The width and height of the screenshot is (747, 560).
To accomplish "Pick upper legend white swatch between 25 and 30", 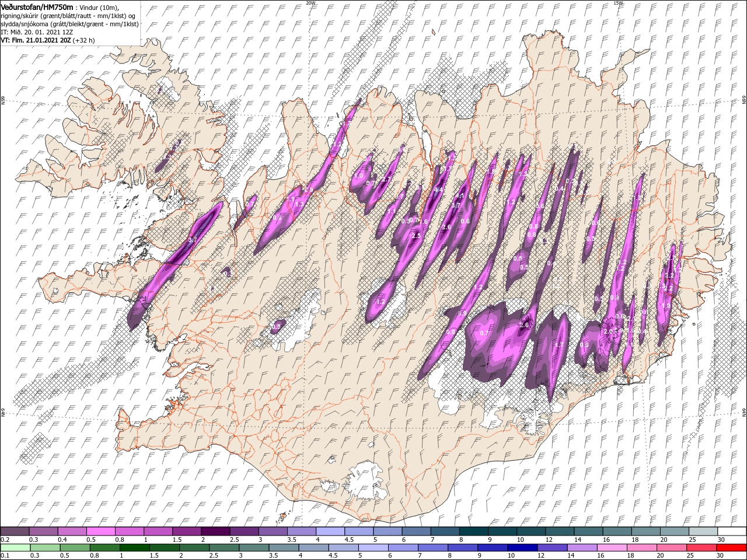I will (703, 531).
